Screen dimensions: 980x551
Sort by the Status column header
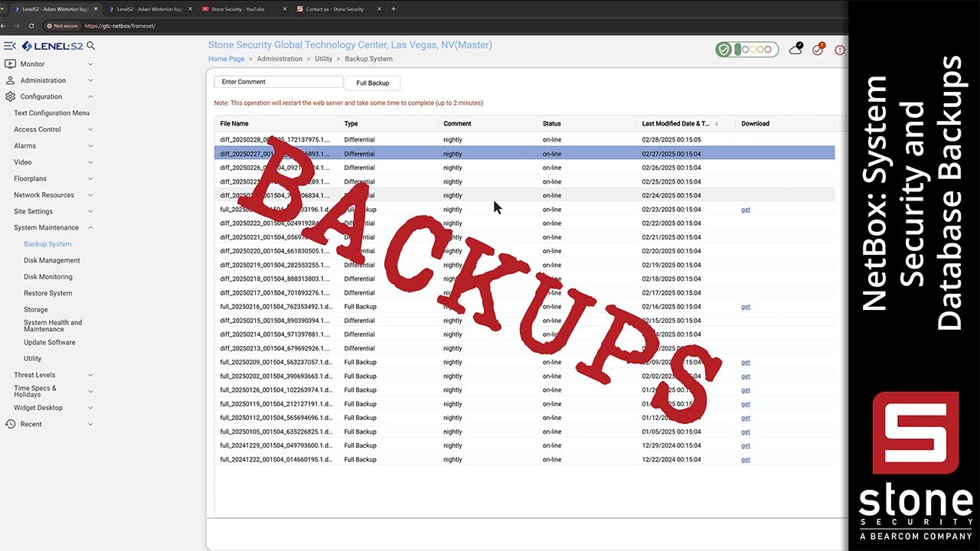pyautogui.click(x=552, y=123)
